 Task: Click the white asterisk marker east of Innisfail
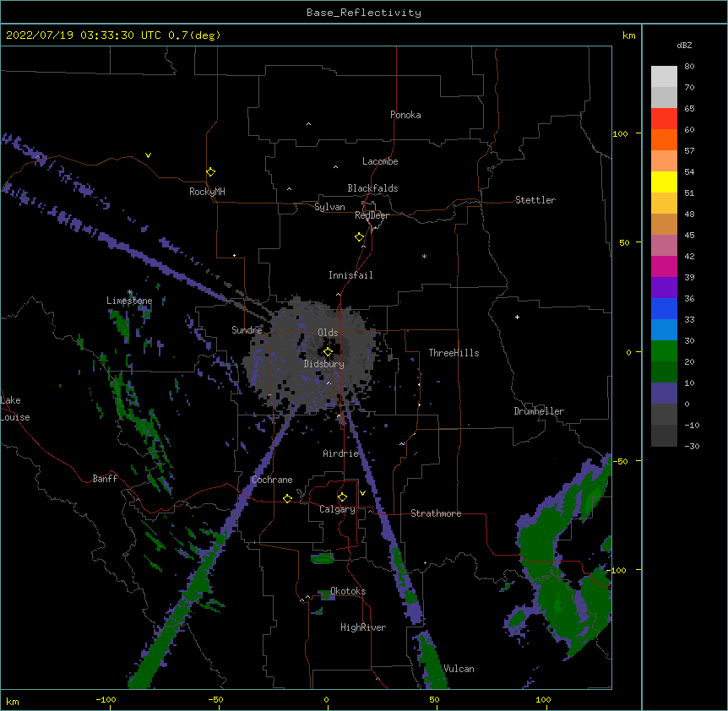(x=424, y=256)
